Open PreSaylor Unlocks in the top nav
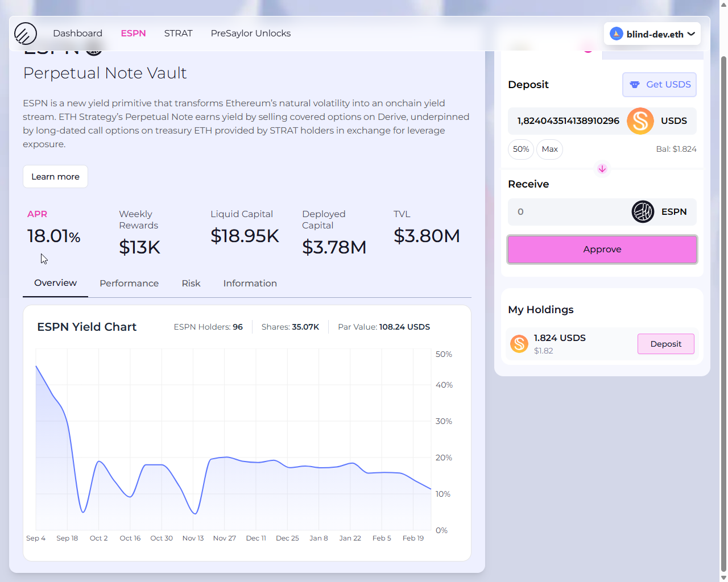Image resolution: width=728 pixels, height=582 pixels. pyautogui.click(x=250, y=34)
